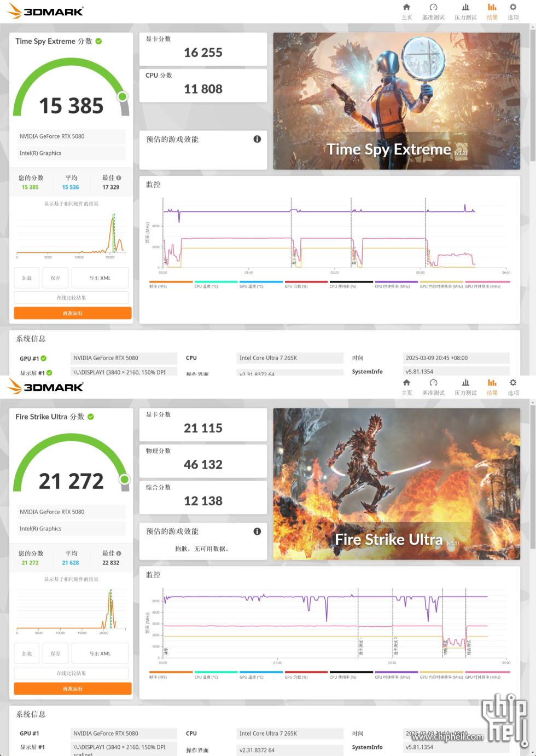Click 导出 XML button in Time Spy Extreme window
536x756 pixels.
point(100,278)
